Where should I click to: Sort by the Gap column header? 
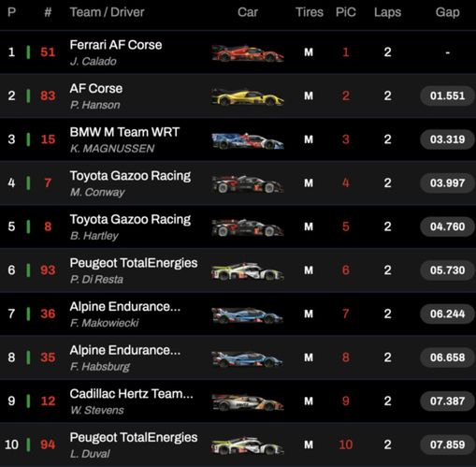tap(447, 12)
